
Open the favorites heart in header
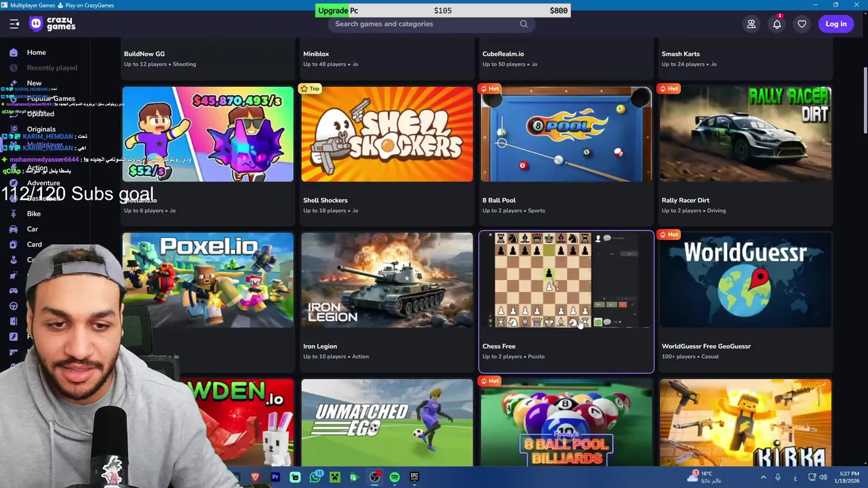click(x=802, y=24)
